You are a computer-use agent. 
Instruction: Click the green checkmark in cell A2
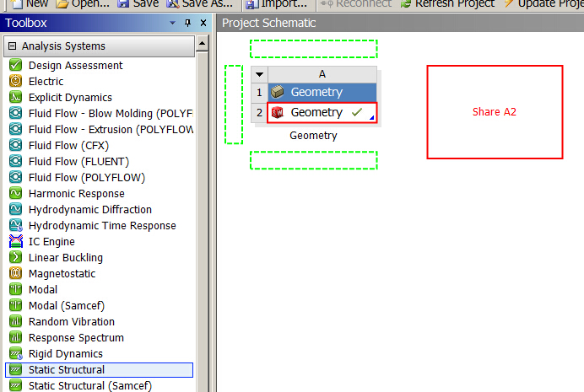click(357, 111)
